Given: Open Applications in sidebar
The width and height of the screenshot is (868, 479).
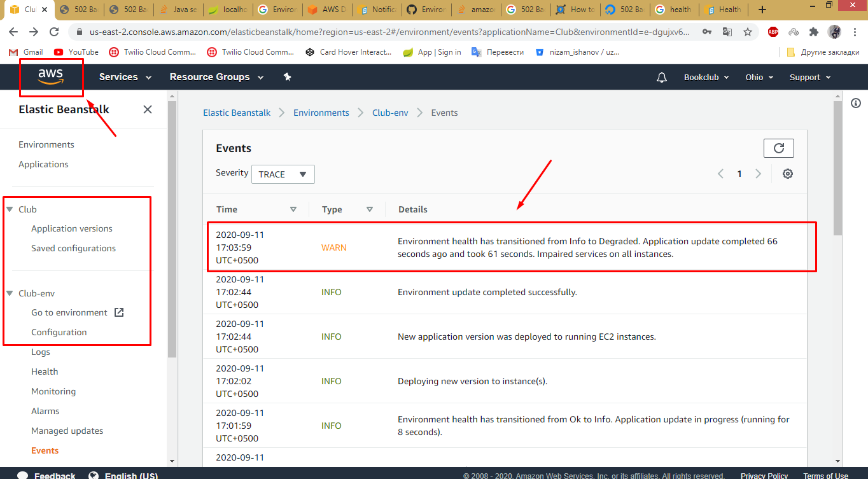Looking at the screenshot, I should pyautogui.click(x=43, y=164).
